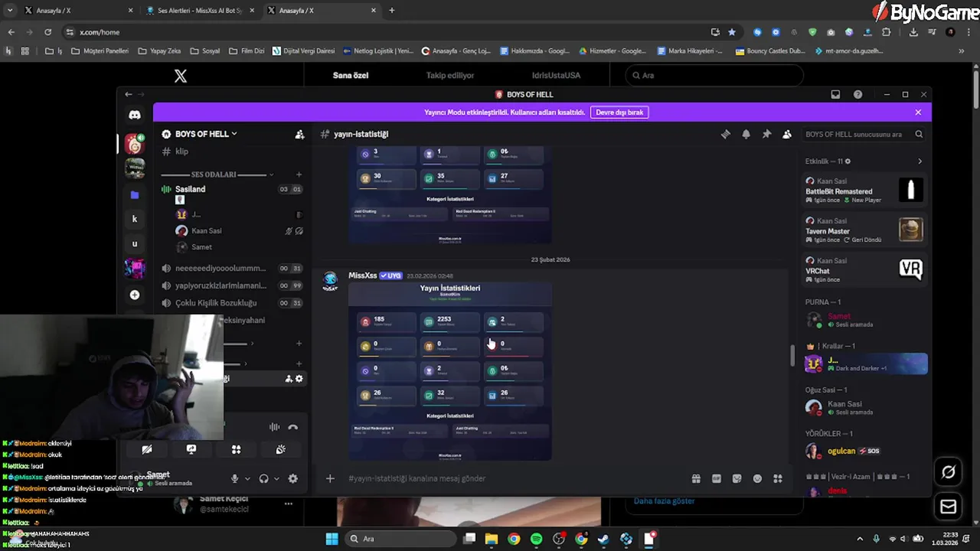Image resolution: width=980 pixels, height=551 pixels.
Task: Select 'IdrisUstaUSA' tab on X
Action: point(556,75)
